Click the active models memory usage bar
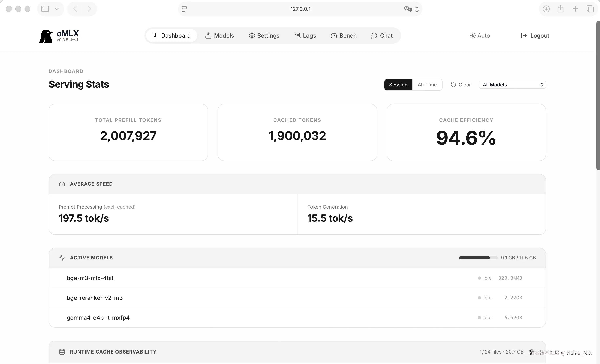This screenshot has width=600, height=364. (x=478, y=258)
